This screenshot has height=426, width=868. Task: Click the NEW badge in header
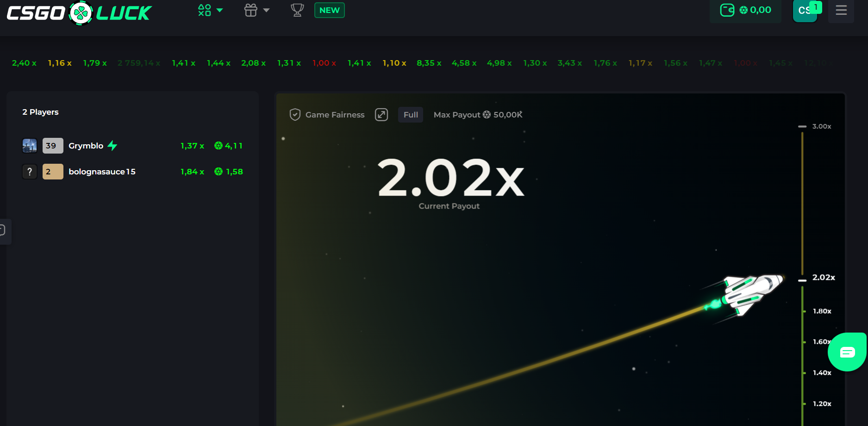pos(329,10)
